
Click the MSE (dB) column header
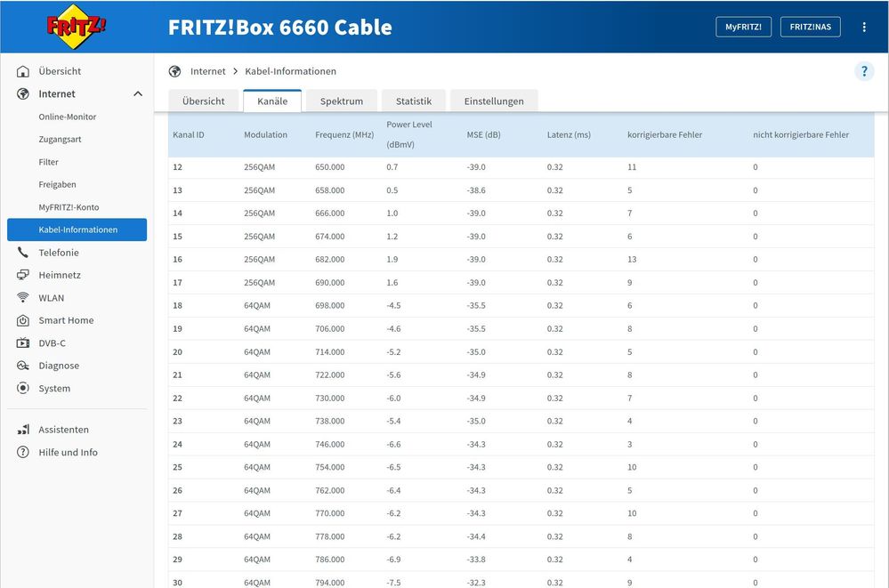pyautogui.click(x=483, y=134)
